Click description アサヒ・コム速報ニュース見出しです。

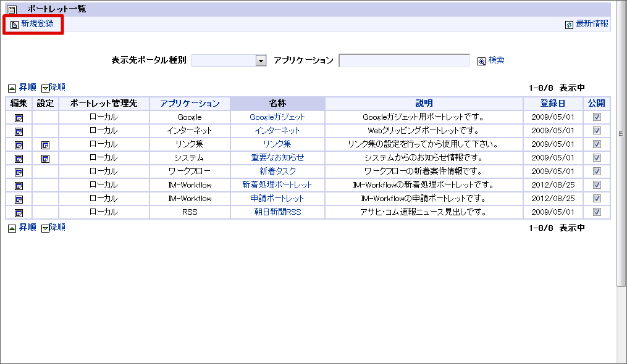tap(424, 212)
